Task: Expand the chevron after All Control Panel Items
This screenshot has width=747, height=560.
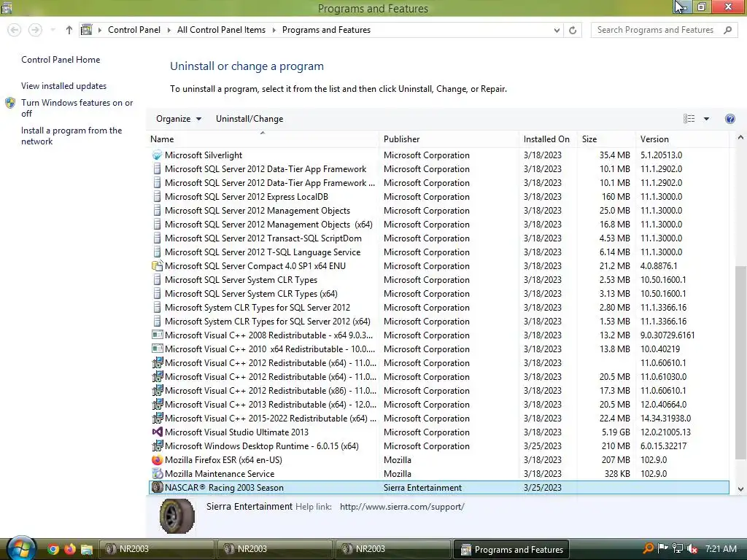Action: (x=274, y=30)
